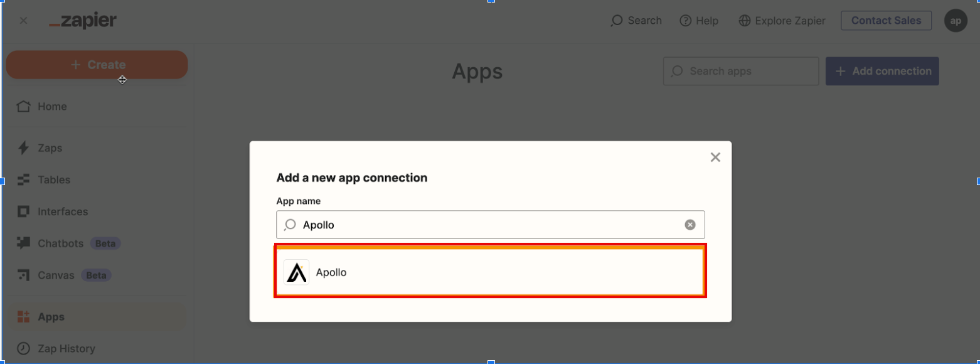Viewport: 980px width, 364px height.
Task: Click the Zap History clock icon
Action: coord(24,348)
